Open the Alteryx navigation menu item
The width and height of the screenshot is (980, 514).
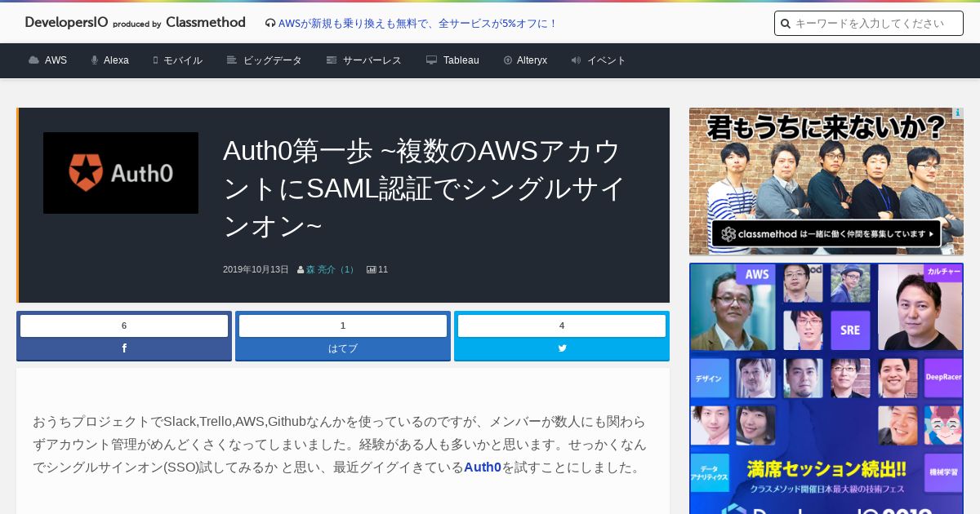click(532, 60)
